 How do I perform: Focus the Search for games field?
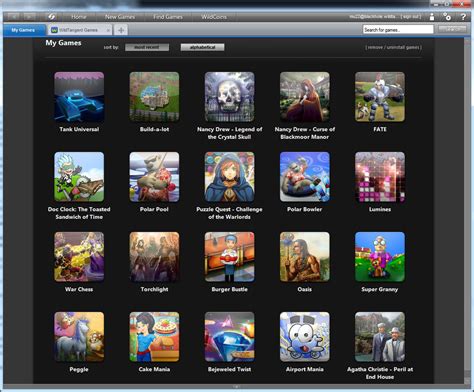(x=398, y=30)
